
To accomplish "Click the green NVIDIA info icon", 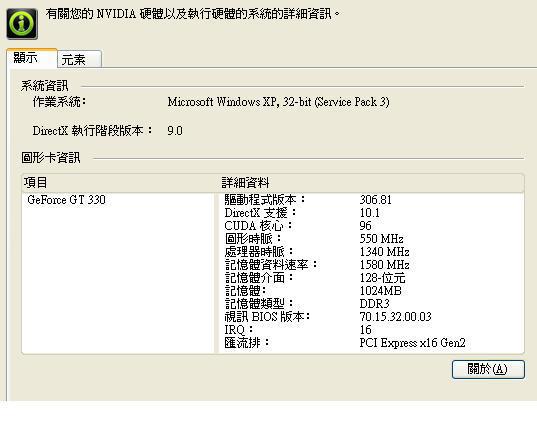I will coord(22,24).
